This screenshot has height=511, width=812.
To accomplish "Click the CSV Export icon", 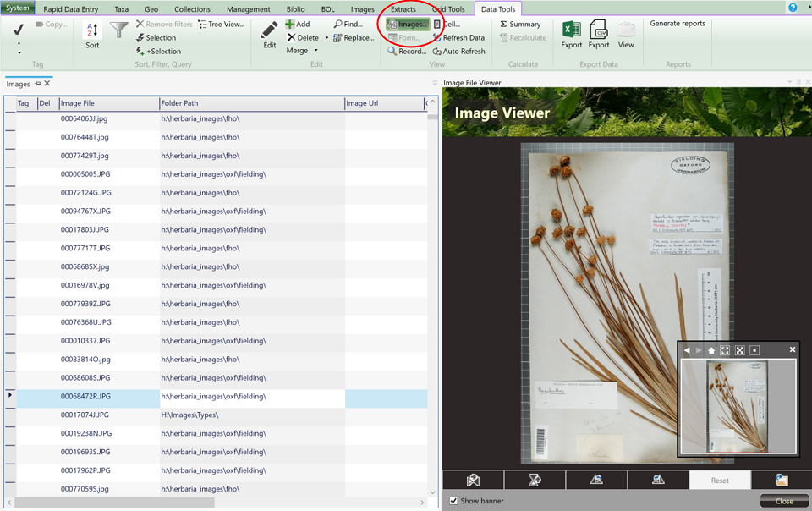I will 599,30.
